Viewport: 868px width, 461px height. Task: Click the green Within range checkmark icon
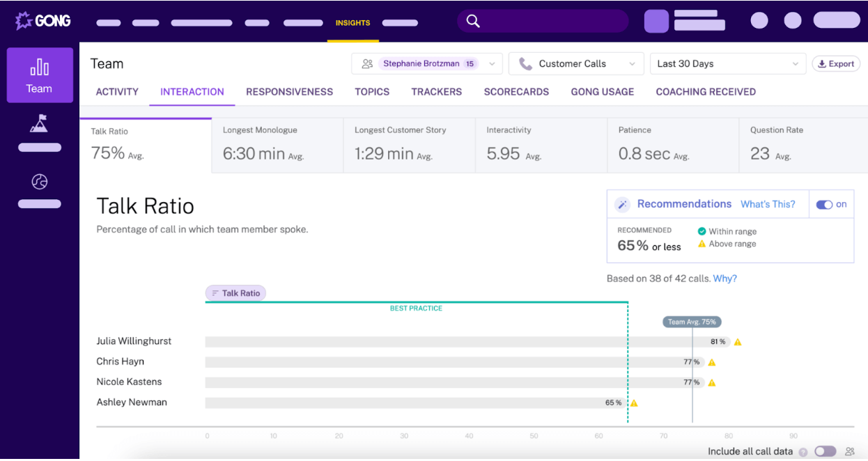pyautogui.click(x=702, y=231)
